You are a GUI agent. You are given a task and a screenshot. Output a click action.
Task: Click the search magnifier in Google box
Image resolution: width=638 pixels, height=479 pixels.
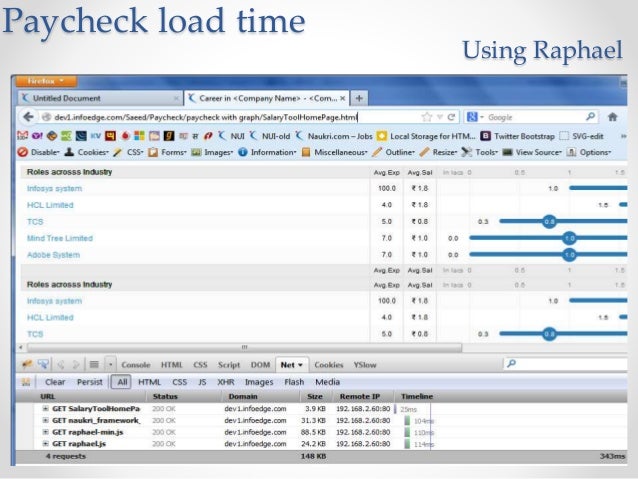[591, 117]
